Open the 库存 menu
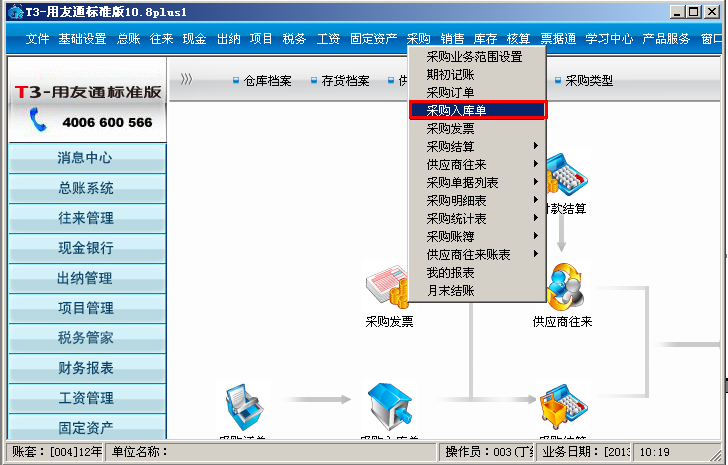The width and height of the screenshot is (728, 465). tap(485, 39)
